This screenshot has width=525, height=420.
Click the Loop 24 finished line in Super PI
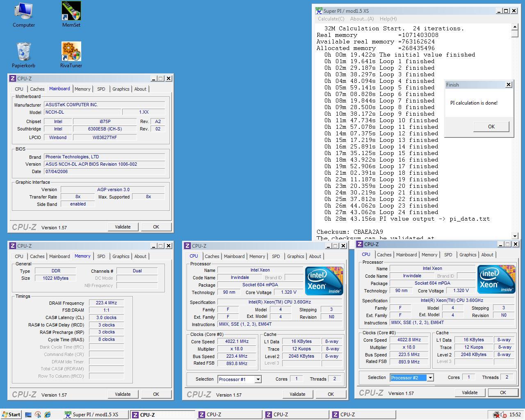381,212
